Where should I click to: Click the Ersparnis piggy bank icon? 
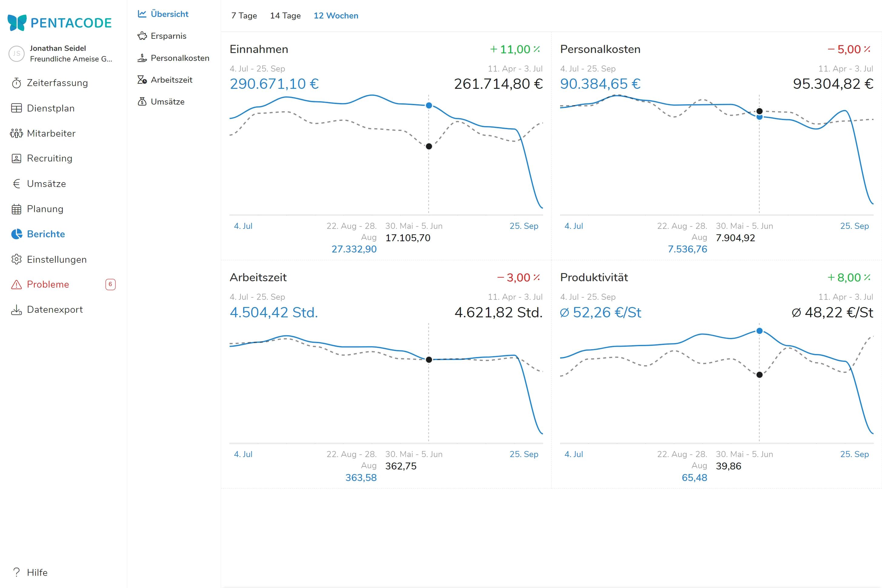tap(142, 36)
